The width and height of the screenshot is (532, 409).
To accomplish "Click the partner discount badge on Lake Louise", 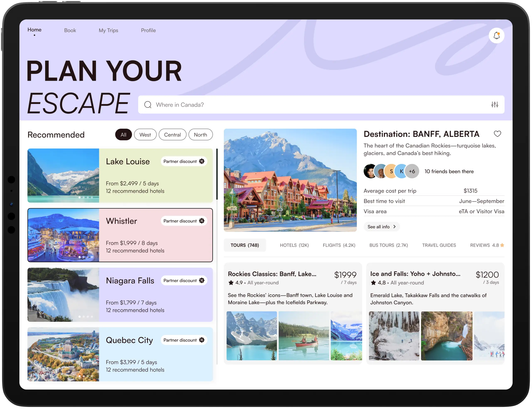I will (202, 161).
